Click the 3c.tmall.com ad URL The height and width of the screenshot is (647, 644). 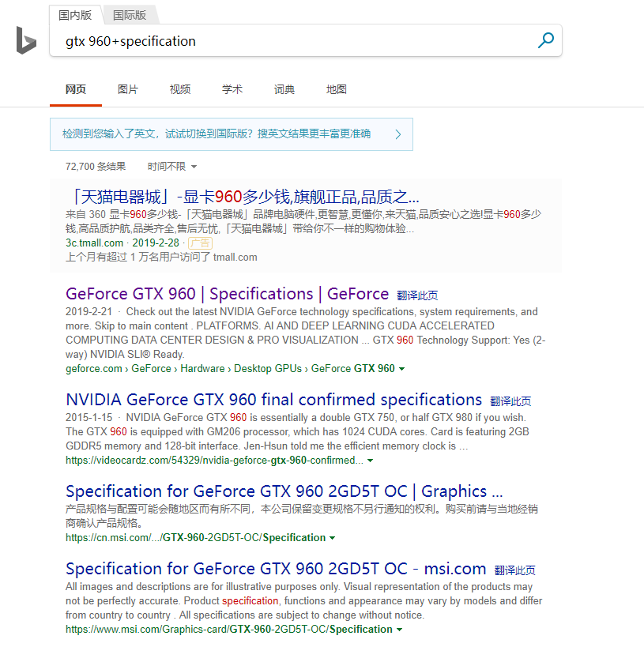click(95, 243)
